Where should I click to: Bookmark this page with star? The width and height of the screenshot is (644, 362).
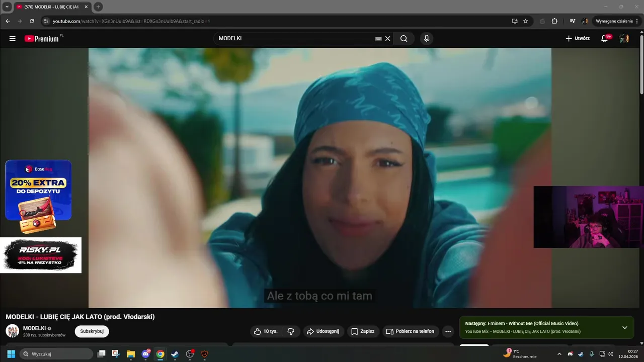[x=525, y=21]
